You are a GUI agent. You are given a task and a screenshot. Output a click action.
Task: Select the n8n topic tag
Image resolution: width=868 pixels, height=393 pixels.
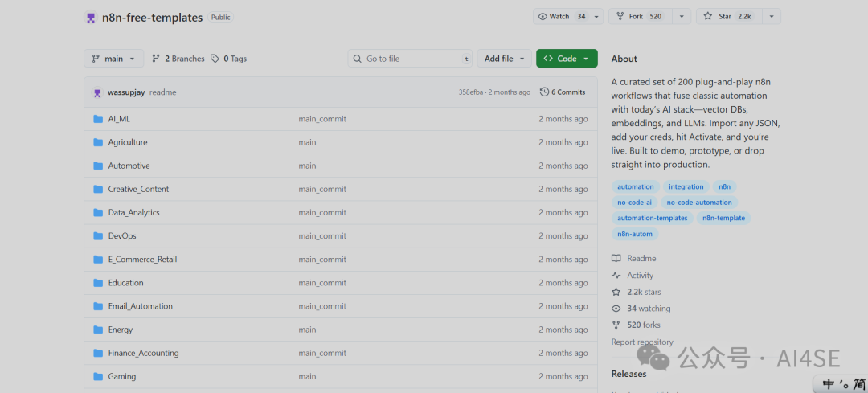[x=725, y=187]
